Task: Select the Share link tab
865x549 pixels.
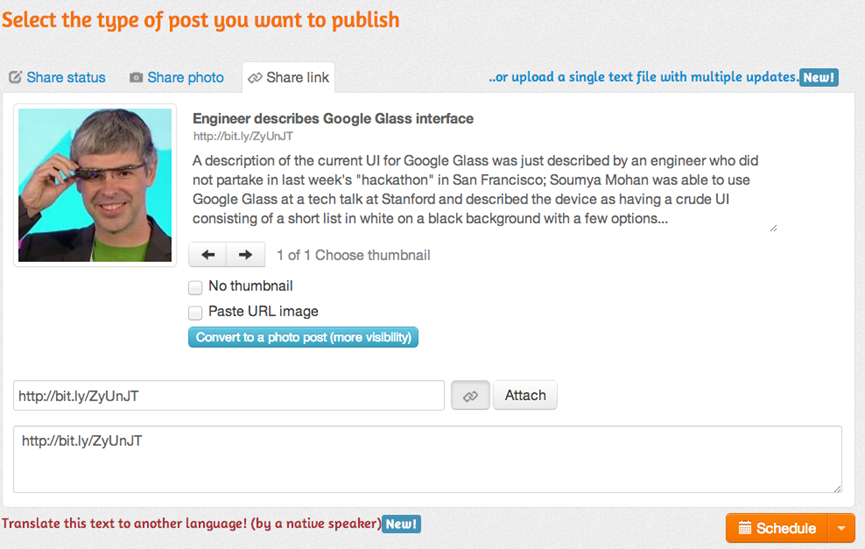Action: click(x=289, y=77)
